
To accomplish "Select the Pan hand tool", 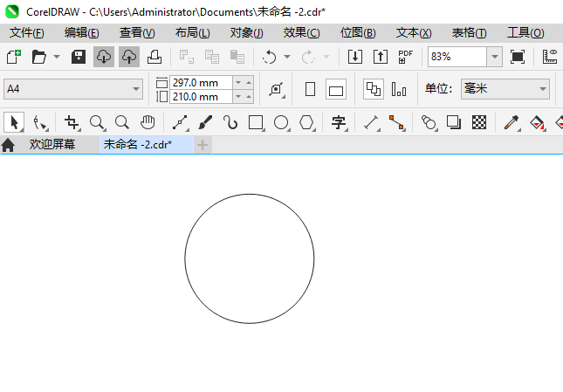I will coord(148,123).
